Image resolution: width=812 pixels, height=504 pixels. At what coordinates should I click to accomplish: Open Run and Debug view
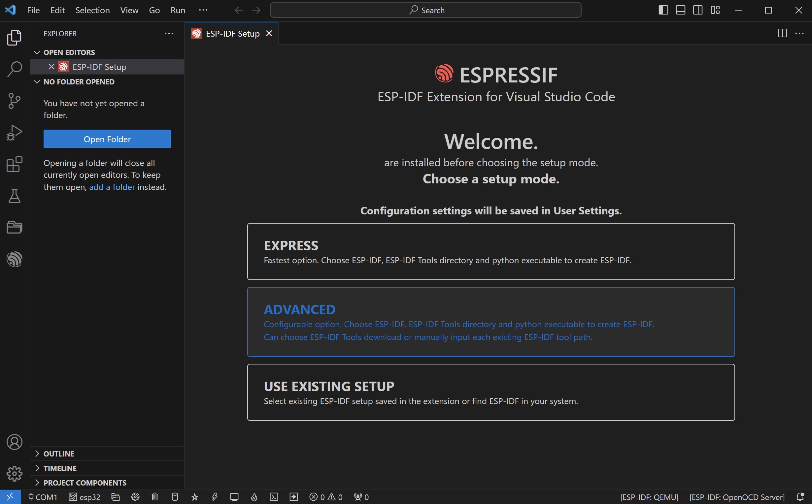point(14,132)
